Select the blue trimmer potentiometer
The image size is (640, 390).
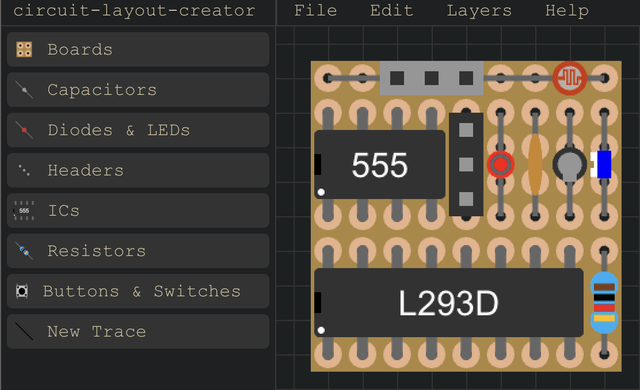pyautogui.click(x=601, y=164)
